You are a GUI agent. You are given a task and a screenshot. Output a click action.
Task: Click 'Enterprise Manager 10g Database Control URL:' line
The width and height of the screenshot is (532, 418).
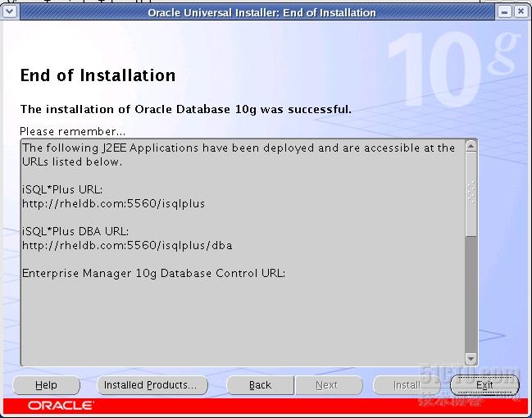point(153,274)
